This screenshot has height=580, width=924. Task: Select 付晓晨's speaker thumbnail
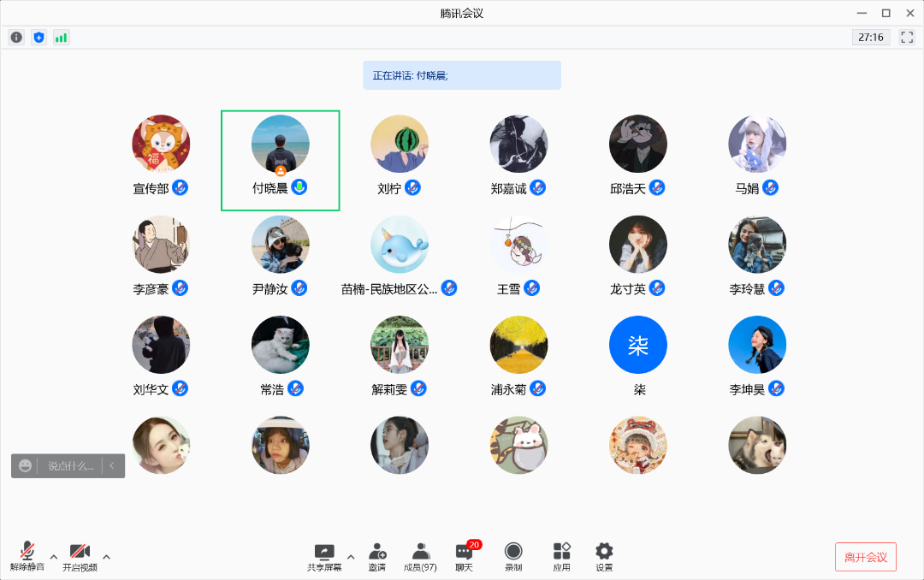[x=281, y=145]
